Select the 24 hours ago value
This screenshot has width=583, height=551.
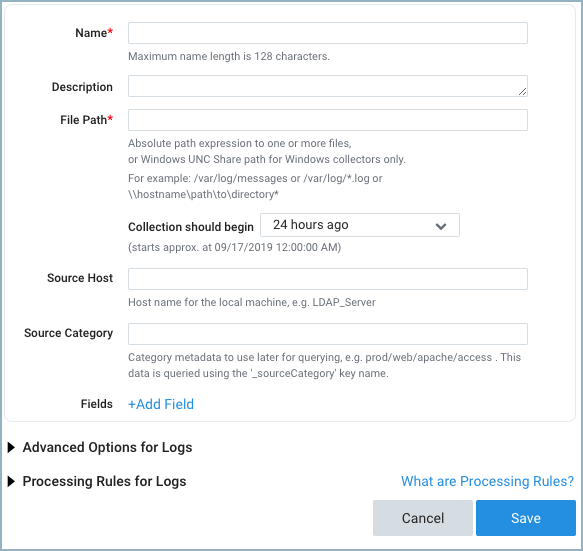(x=310, y=225)
